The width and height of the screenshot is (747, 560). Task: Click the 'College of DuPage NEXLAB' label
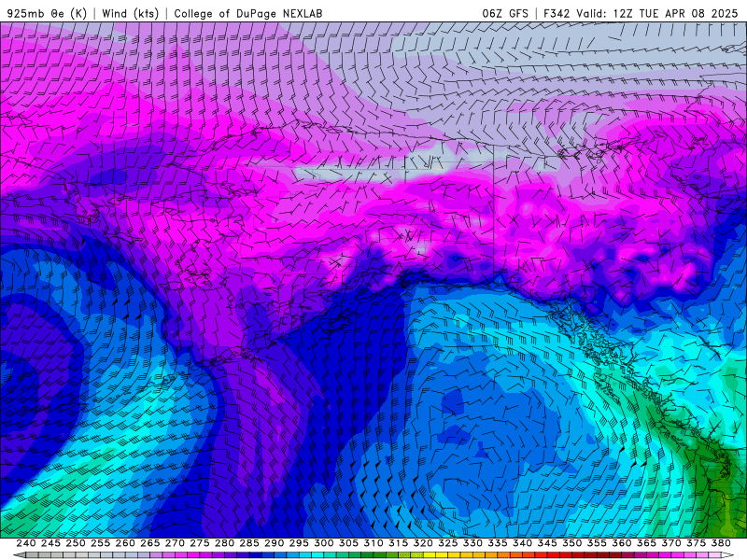coord(248,13)
